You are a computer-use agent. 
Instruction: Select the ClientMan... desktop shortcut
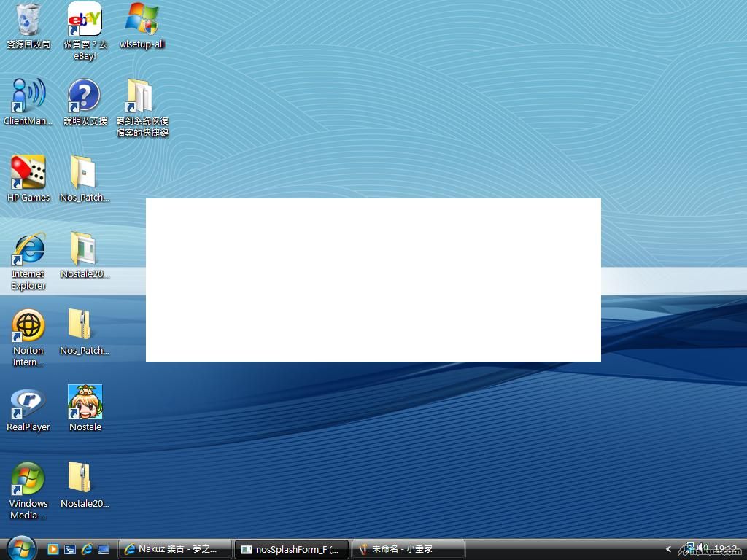pyautogui.click(x=28, y=102)
